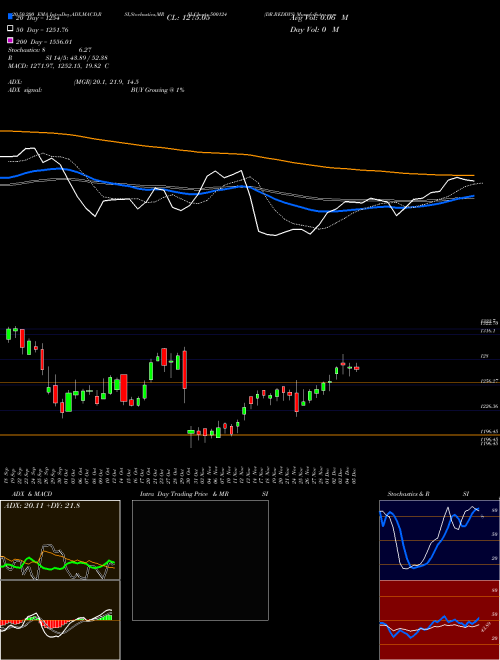Screen dimensions: 500x660
Task: Select the '50 Day = 1251.76' legend text
Action: coord(42,30)
